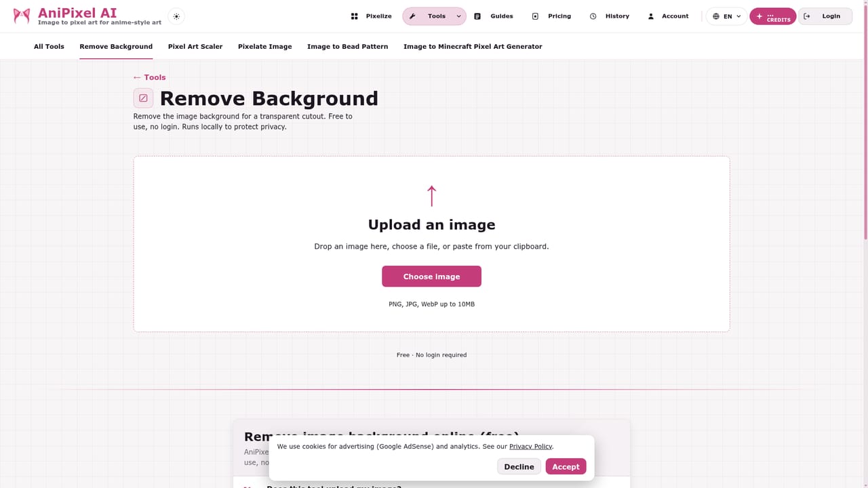The width and height of the screenshot is (868, 488).
Task: Click the Choose image button
Action: pyautogui.click(x=431, y=277)
